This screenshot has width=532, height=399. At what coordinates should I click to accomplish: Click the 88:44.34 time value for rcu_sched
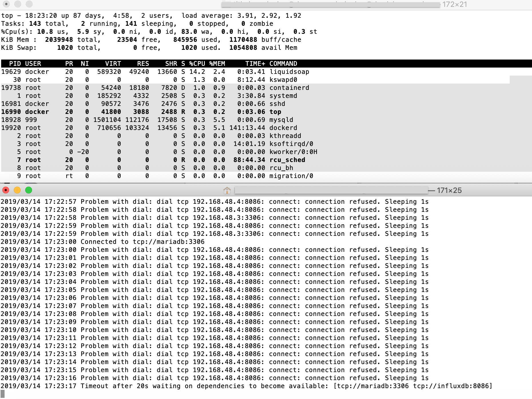coord(249,160)
